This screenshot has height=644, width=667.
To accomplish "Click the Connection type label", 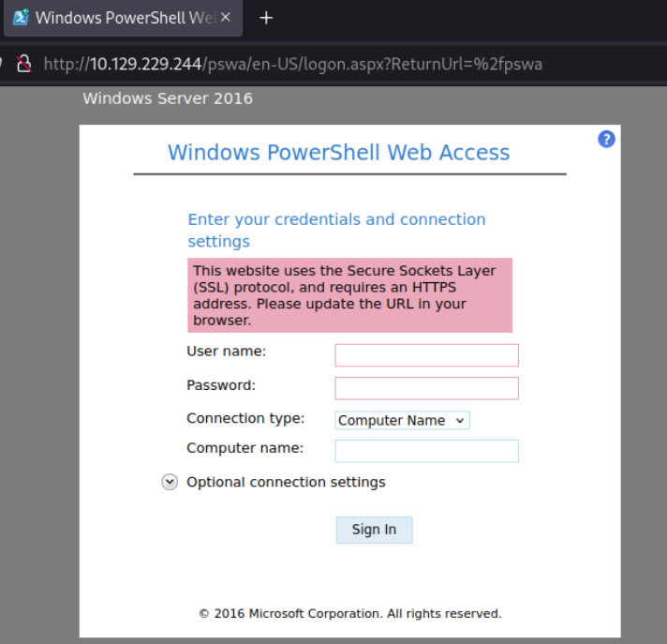I will (245, 418).
